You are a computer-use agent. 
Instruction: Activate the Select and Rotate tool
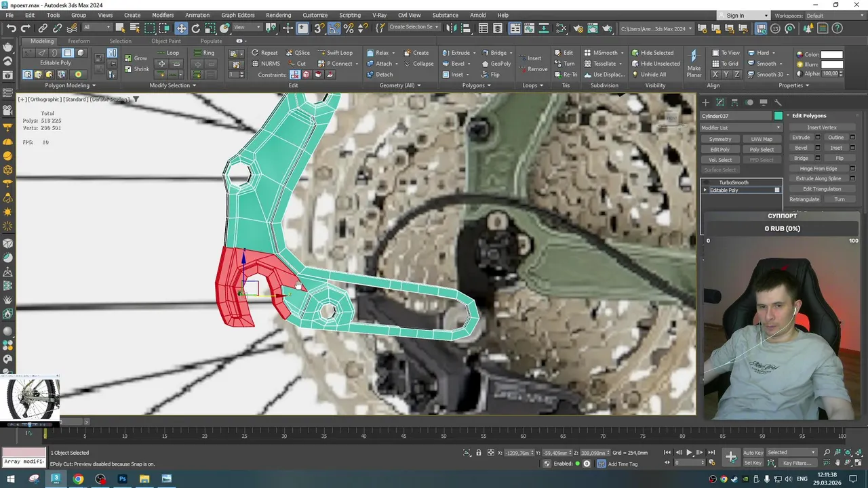196,28
